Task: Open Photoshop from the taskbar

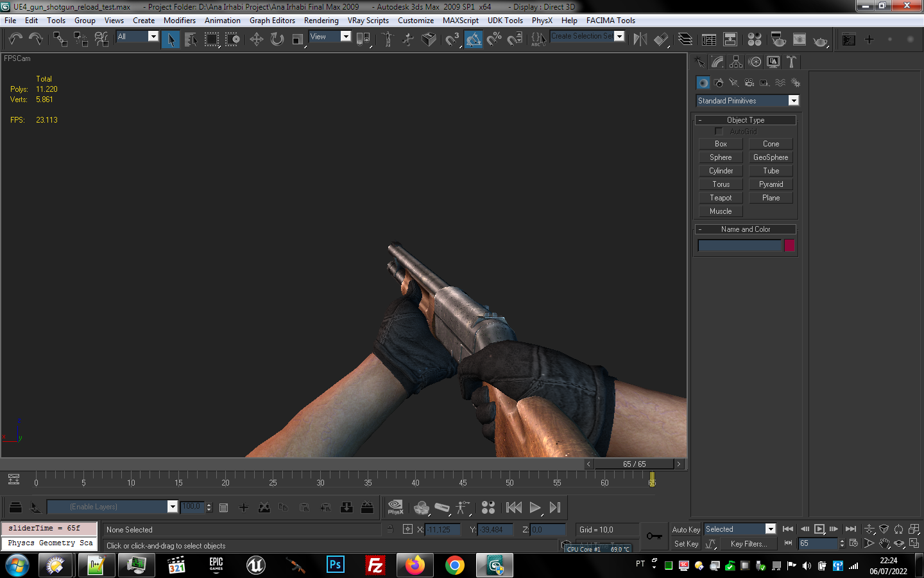Action: [x=335, y=565]
